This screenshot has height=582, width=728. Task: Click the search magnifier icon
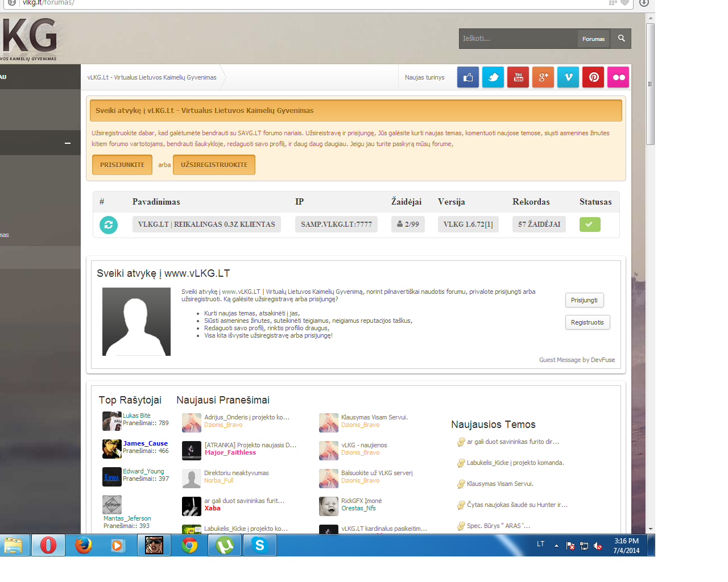click(621, 39)
